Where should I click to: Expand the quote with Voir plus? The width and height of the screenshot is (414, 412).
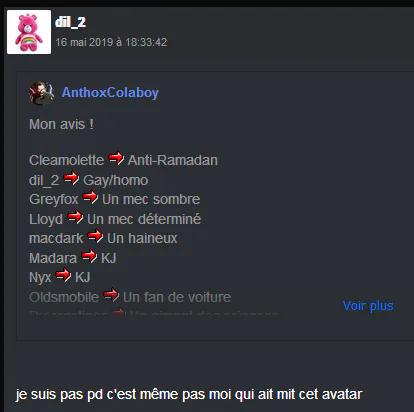[368, 306]
